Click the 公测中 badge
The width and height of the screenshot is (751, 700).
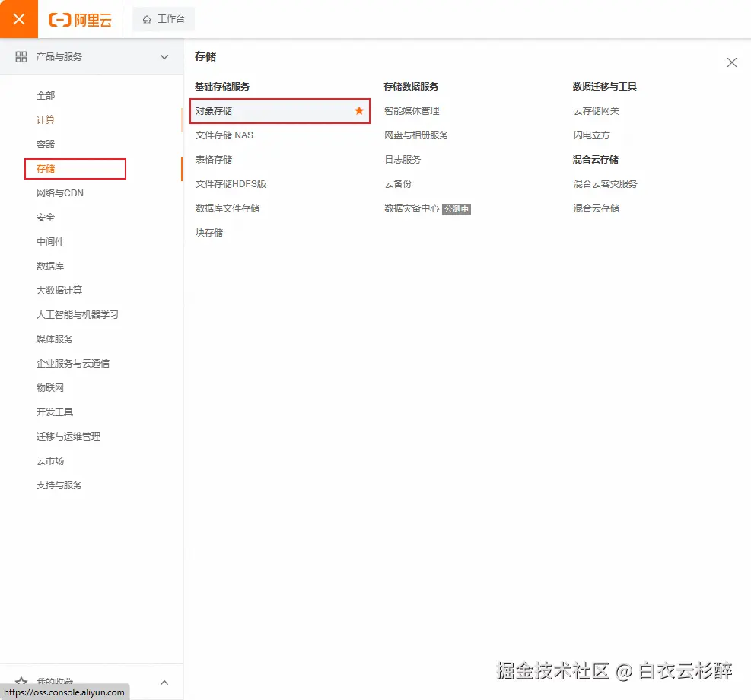[456, 208]
